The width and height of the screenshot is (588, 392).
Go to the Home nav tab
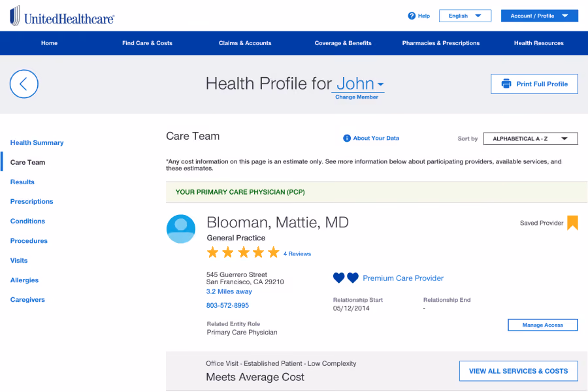[49, 43]
